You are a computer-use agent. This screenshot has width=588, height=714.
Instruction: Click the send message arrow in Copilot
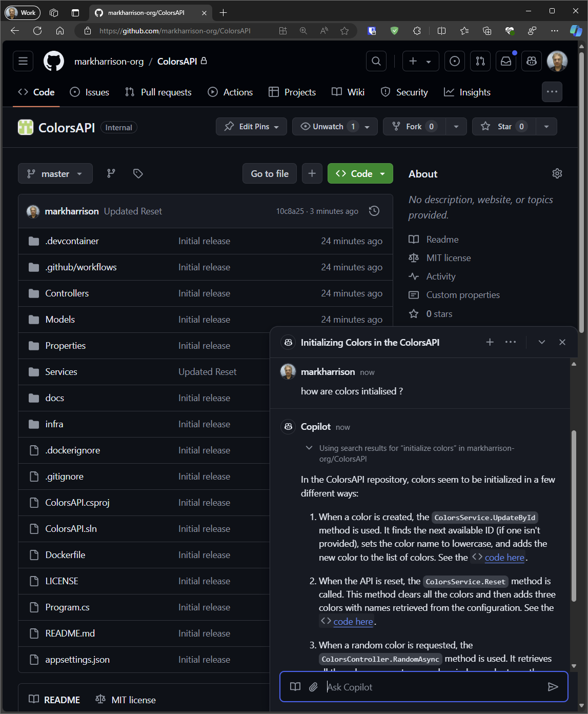553,687
